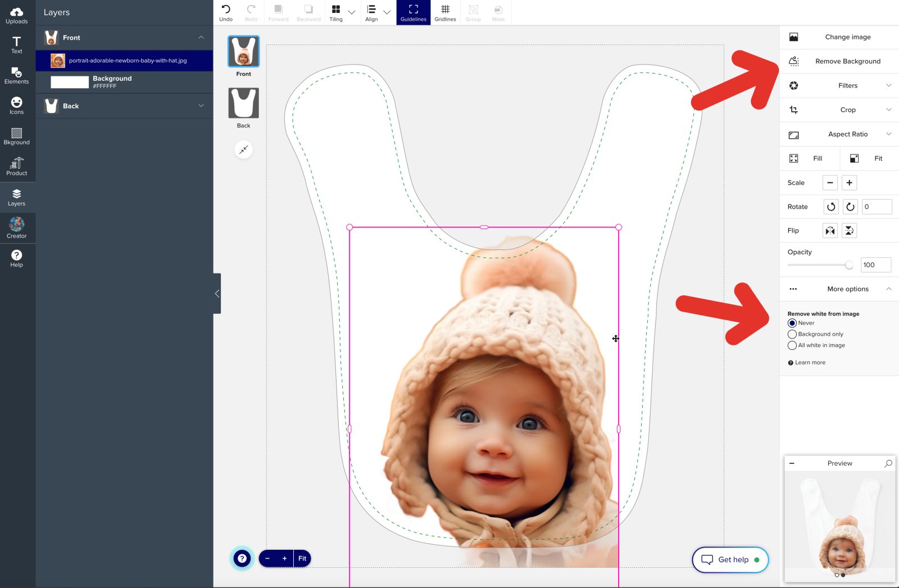This screenshot has height=588, width=899.
Task: Click the Opacity slider handle
Action: click(x=849, y=265)
